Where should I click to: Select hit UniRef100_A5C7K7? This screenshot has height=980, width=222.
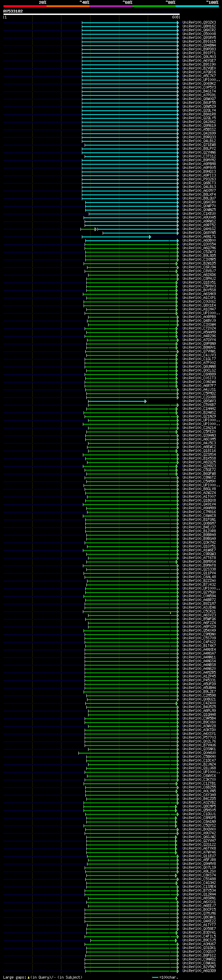(x=199, y=76)
